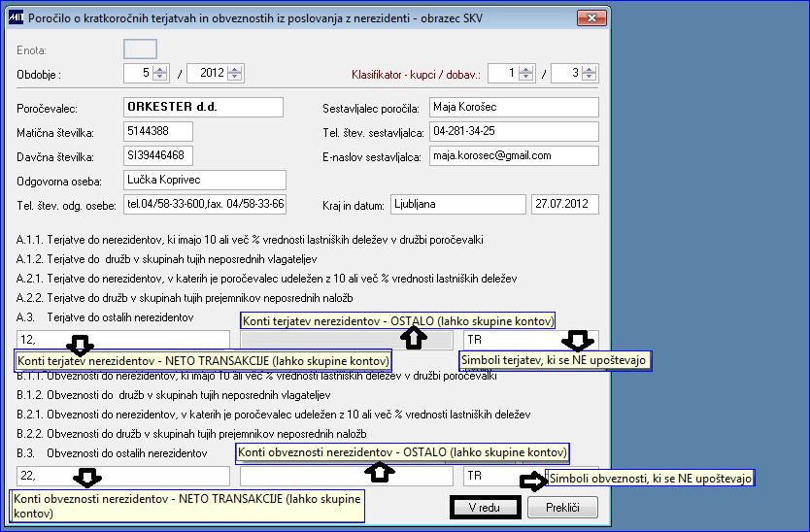
Task: Click the E-naslov sestavljalca email field
Action: pos(514,156)
